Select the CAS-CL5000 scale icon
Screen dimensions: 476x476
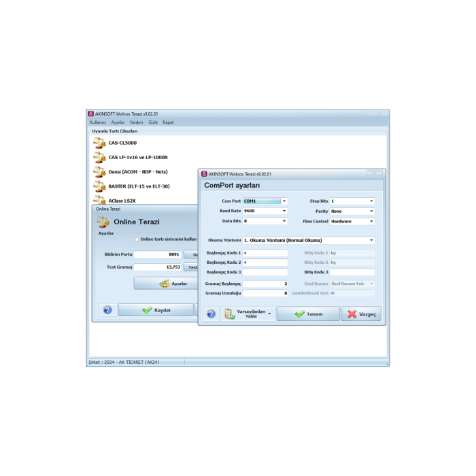click(99, 143)
